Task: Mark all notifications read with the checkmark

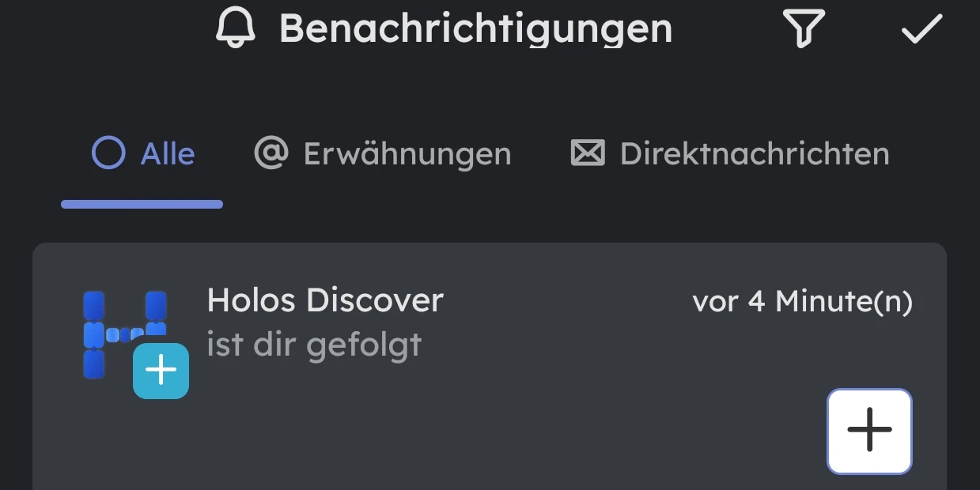Action: pos(921,29)
